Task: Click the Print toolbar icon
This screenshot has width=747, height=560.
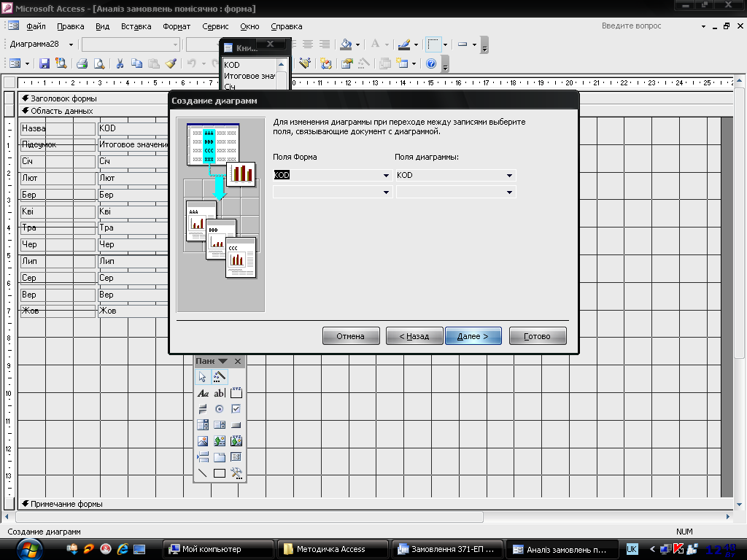Action: click(82, 63)
